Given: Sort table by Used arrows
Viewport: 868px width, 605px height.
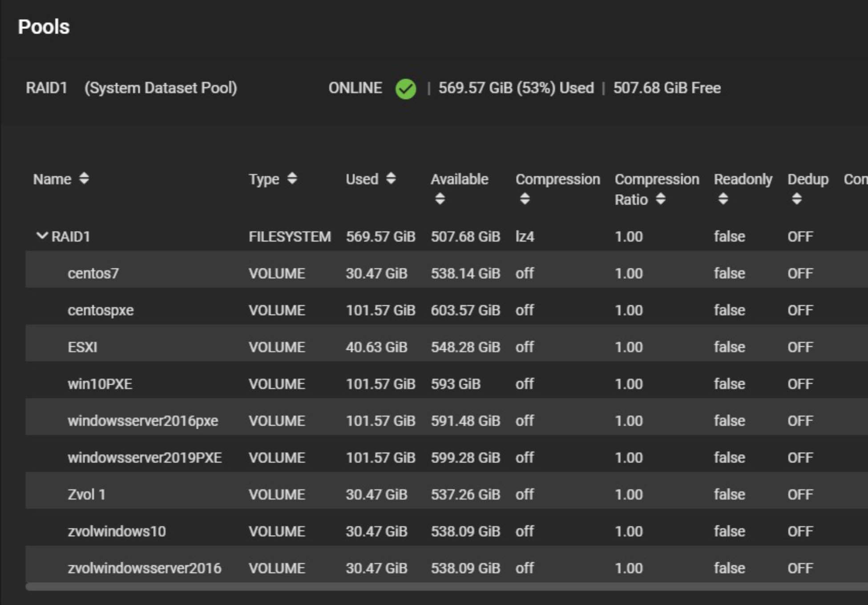Looking at the screenshot, I should 391,179.
